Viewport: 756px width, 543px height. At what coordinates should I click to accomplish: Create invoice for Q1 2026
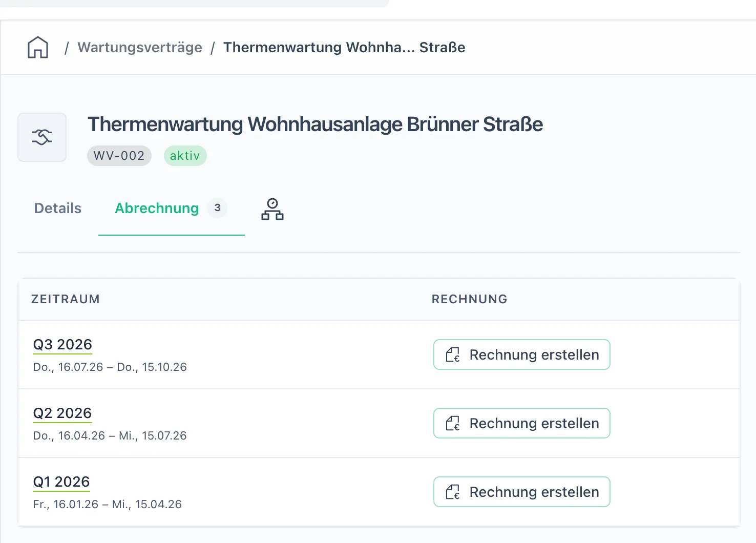click(522, 492)
